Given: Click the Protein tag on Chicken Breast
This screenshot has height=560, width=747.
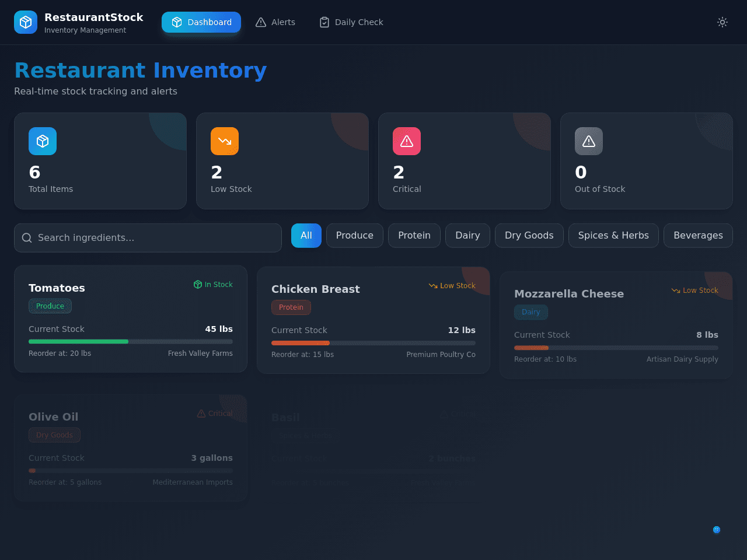Looking at the screenshot, I should (x=291, y=307).
